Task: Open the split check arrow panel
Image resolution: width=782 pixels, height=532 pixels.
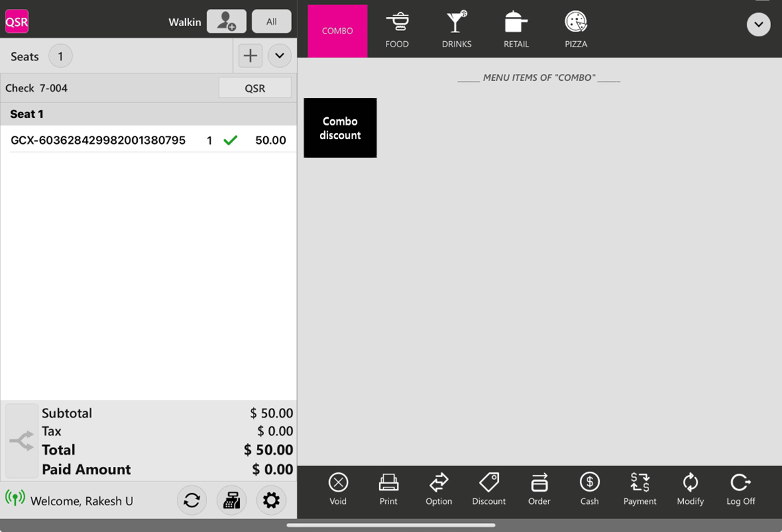Action: click(21, 441)
